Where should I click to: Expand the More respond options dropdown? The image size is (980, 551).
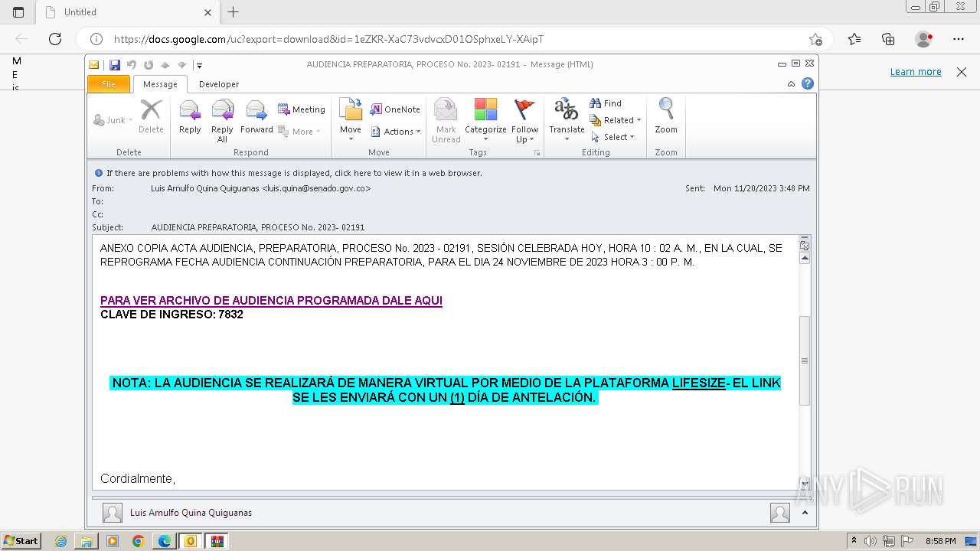click(x=299, y=132)
